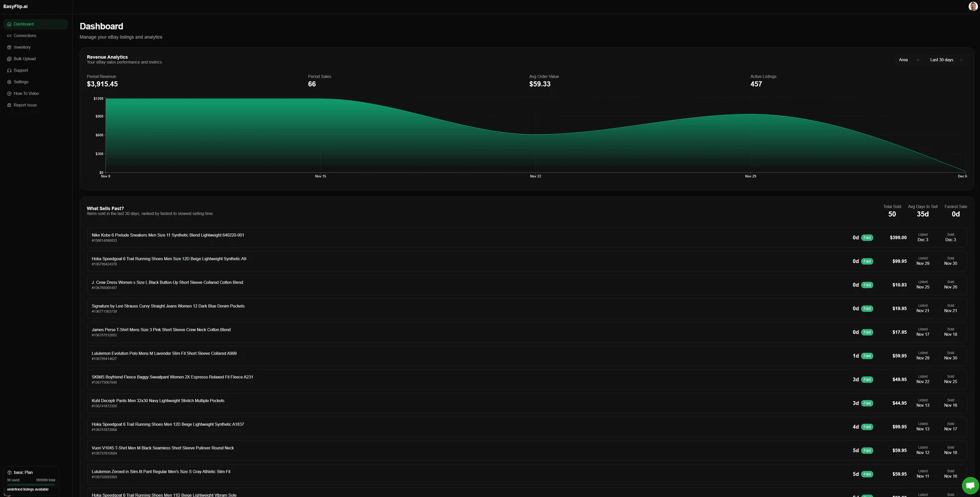This screenshot has width=980, height=497.
Task: Click the Bulk Upload icon
Action: tap(9, 59)
